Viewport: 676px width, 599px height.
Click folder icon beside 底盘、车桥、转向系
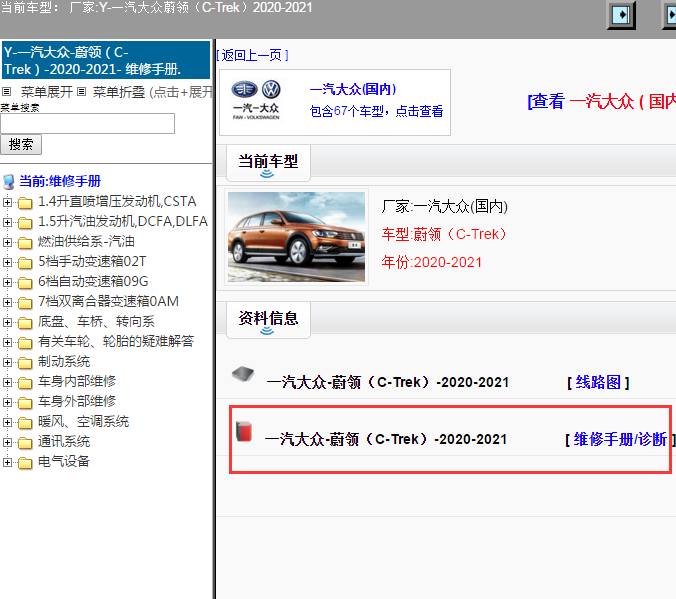[x=25, y=323]
